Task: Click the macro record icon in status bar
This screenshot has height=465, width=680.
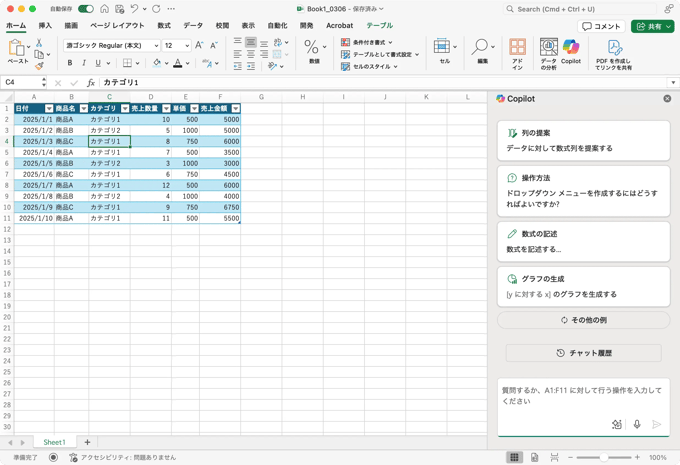Action: pos(53,457)
